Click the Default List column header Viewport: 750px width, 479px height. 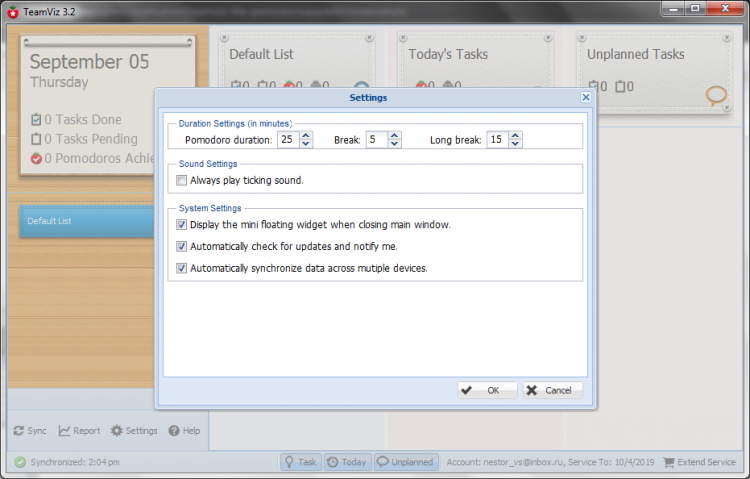[x=261, y=54]
